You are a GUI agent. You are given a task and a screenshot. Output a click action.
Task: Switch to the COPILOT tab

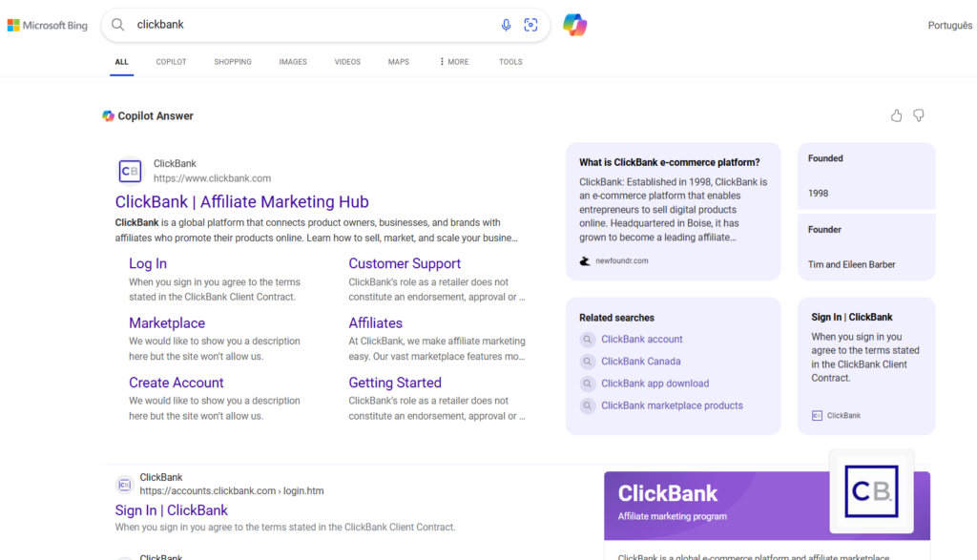point(172,62)
